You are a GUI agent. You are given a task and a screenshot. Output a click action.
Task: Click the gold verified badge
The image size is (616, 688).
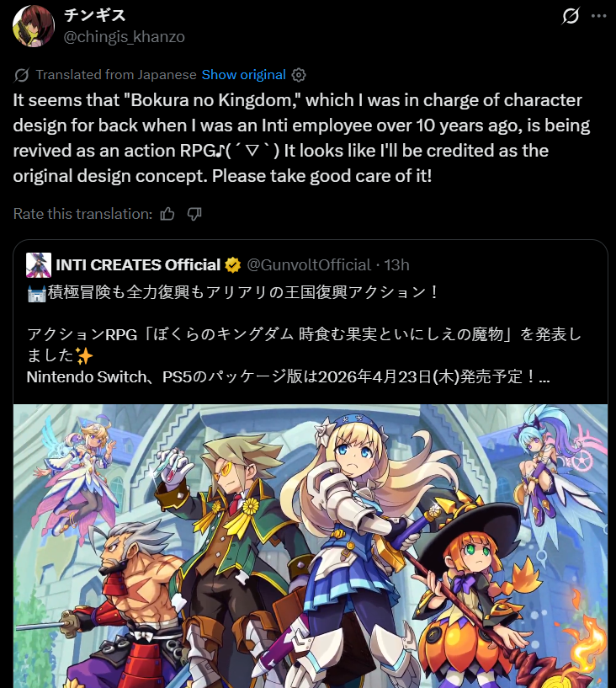233,265
